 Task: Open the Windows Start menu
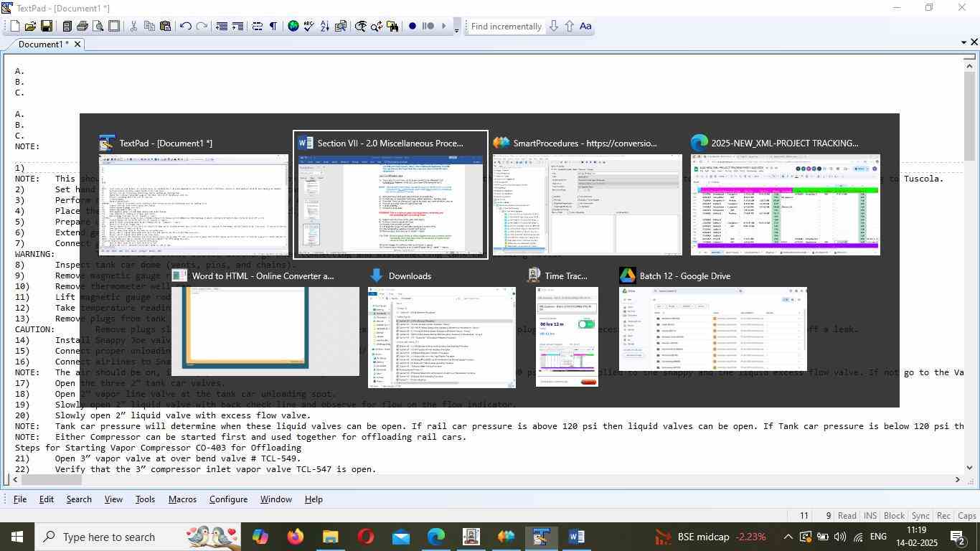click(x=17, y=537)
